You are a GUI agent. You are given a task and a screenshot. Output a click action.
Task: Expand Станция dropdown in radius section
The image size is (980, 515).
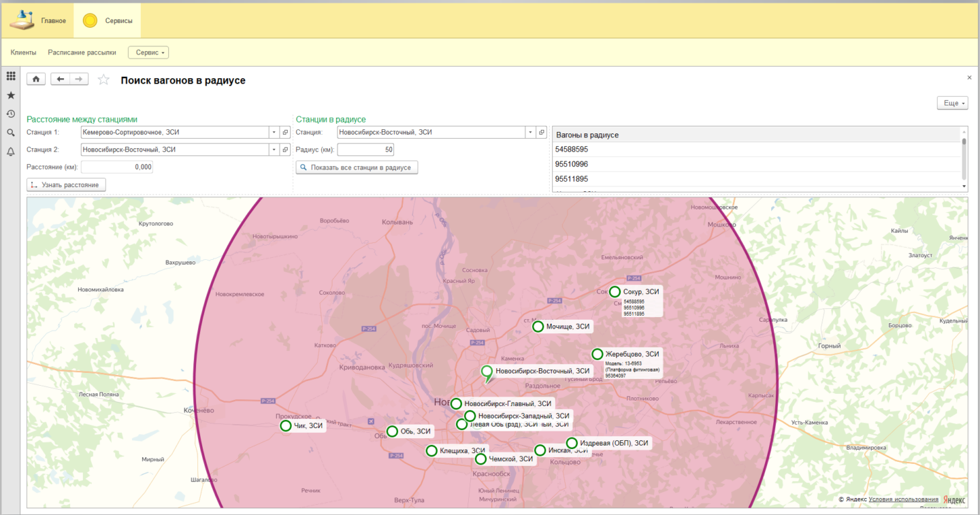click(x=530, y=132)
